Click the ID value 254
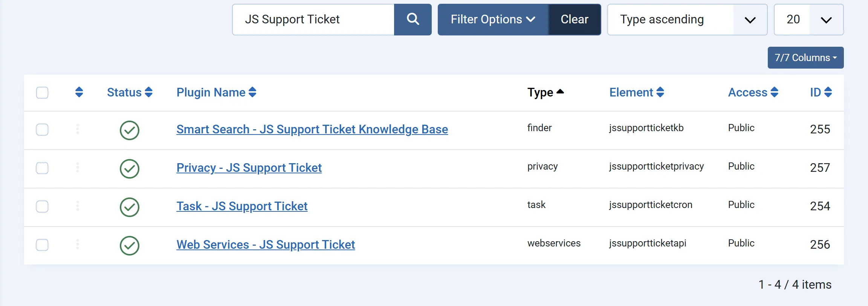Image resolution: width=868 pixels, height=306 pixels. click(820, 206)
